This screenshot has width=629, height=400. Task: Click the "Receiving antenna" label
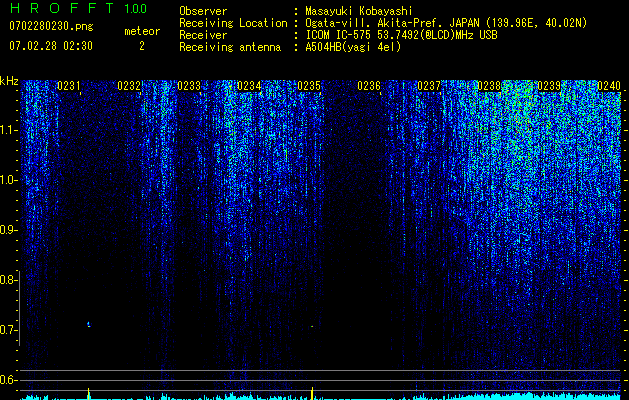(x=230, y=47)
